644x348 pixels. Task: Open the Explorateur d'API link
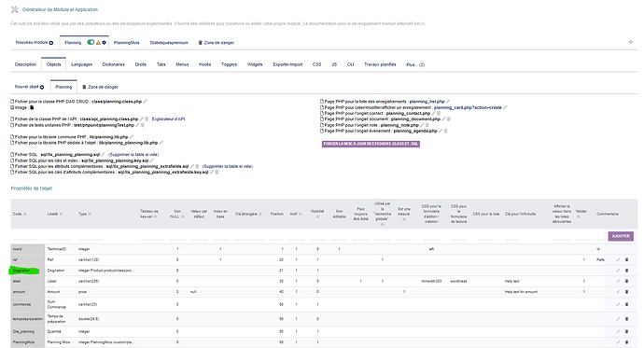pyautogui.click(x=168, y=119)
